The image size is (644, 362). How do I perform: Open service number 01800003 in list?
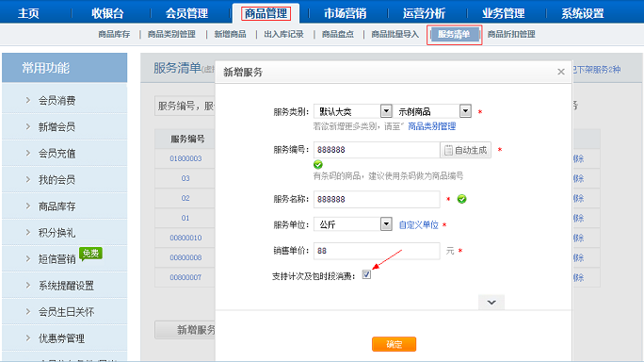point(185,158)
